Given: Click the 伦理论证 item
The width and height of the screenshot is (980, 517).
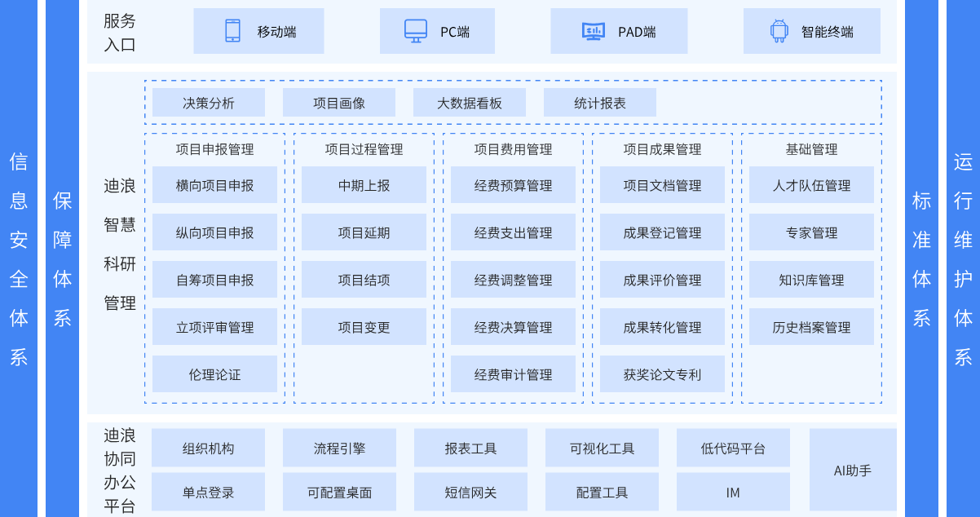Looking at the screenshot, I should click(x=214, y=374).
